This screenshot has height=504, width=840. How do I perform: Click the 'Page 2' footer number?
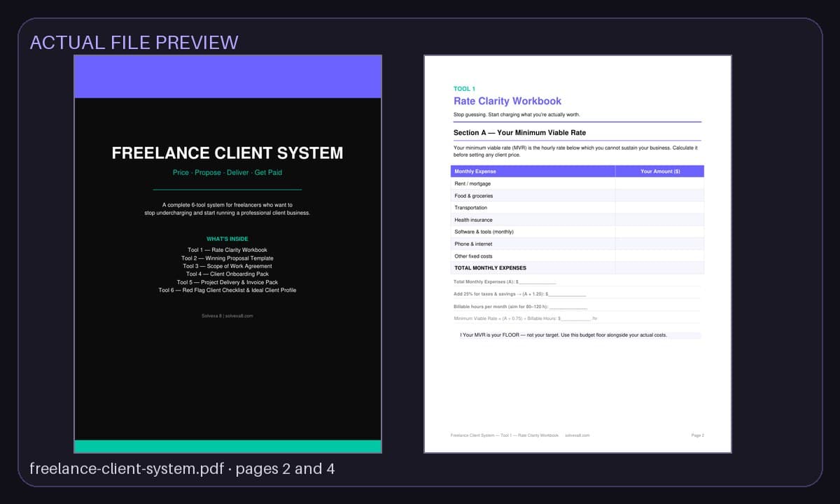click(697, 435)
